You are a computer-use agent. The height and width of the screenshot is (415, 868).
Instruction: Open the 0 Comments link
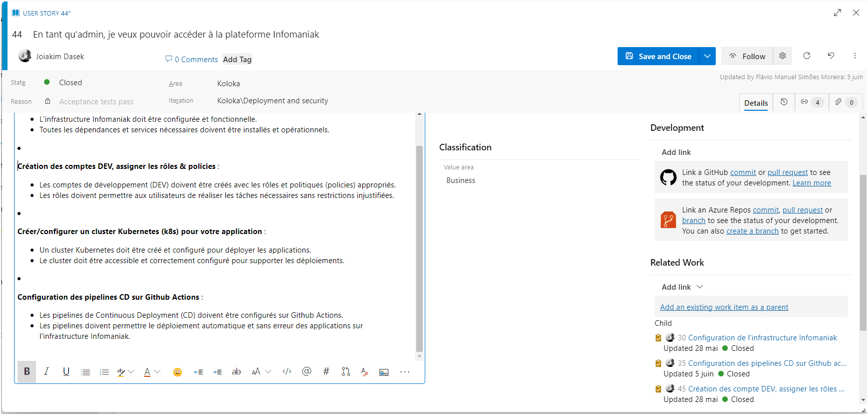click(x=191, y=59)
